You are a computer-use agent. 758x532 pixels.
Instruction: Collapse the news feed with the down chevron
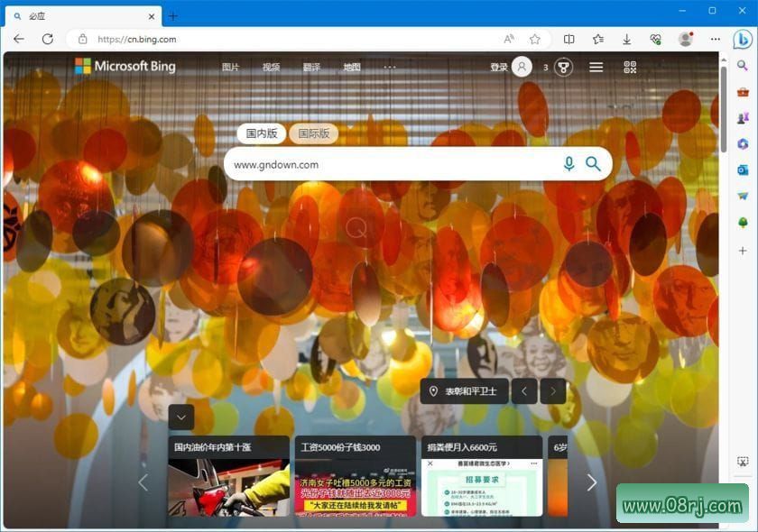[x=181, y=417]
